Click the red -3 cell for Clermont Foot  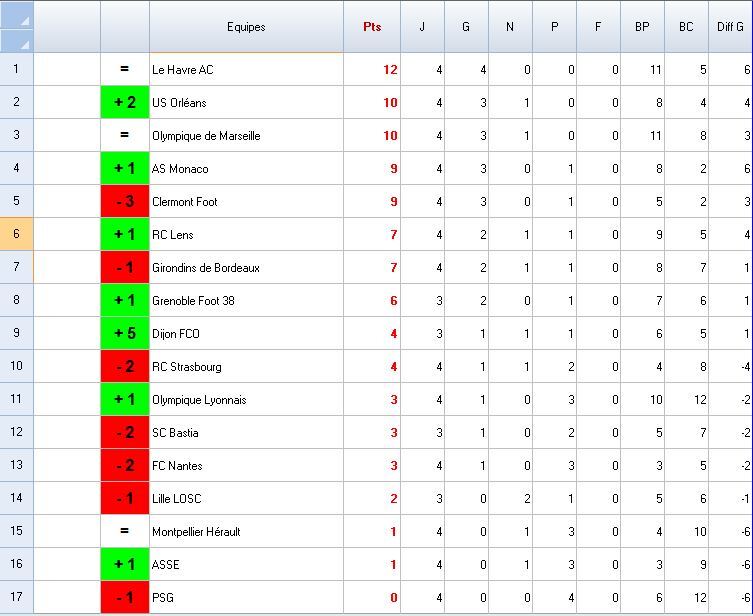[x=125, y=201]
